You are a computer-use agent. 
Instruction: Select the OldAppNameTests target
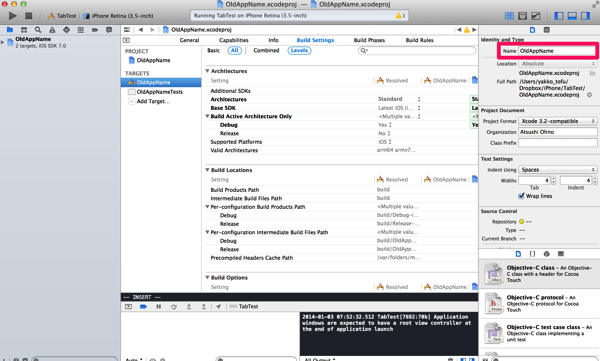tap(160, 92)
